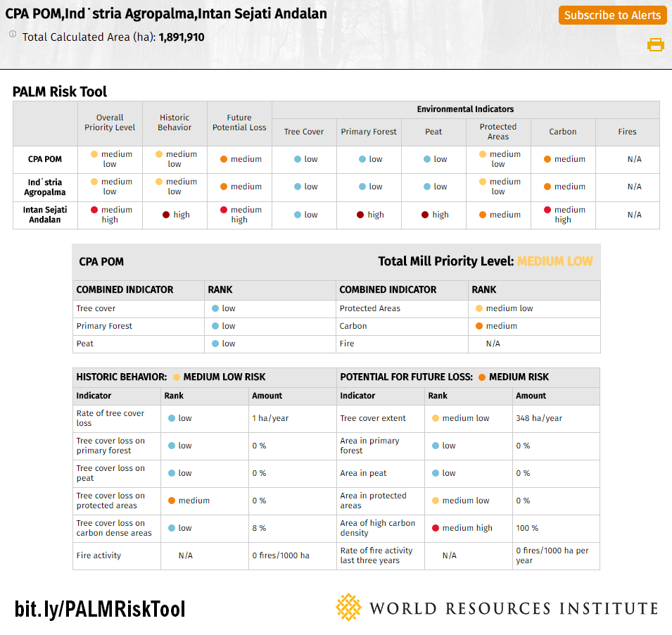672x635 pixels.
Task: Click the Protected Areas column header
Action: 498,132
